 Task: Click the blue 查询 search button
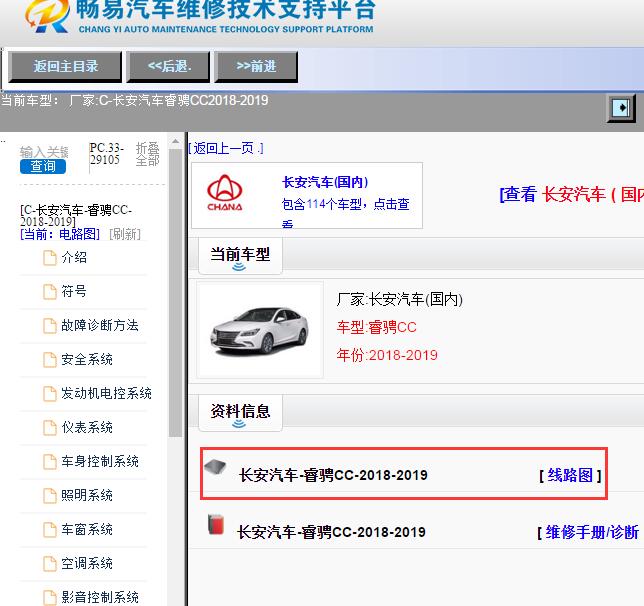(43, 166)
